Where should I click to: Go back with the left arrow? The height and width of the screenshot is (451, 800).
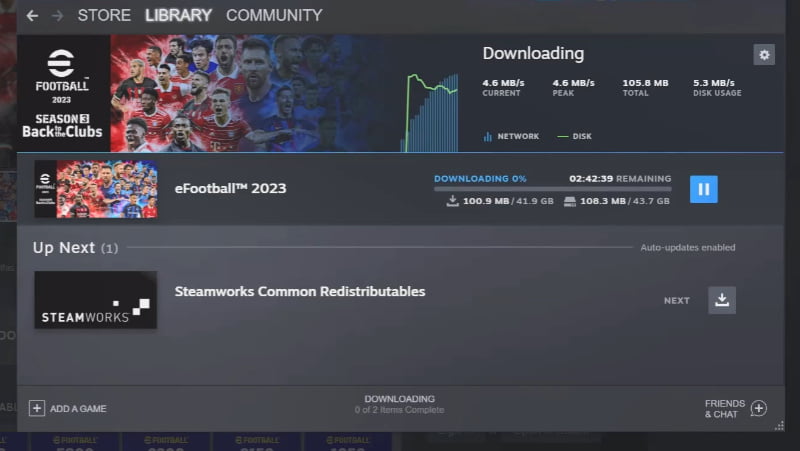click(x=32, y=16)
